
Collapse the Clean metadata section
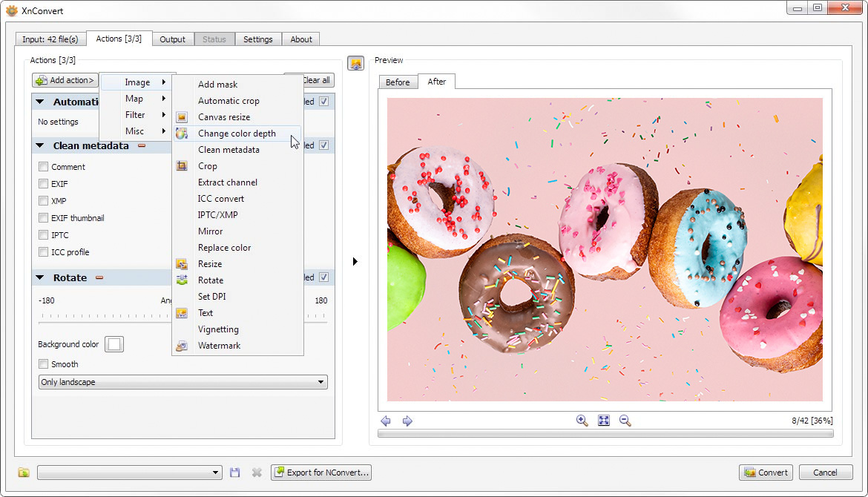point(40,145)
